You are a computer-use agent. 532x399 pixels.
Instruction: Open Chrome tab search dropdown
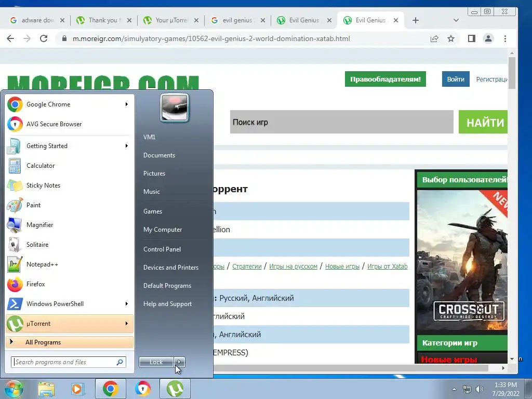point(456,20)
